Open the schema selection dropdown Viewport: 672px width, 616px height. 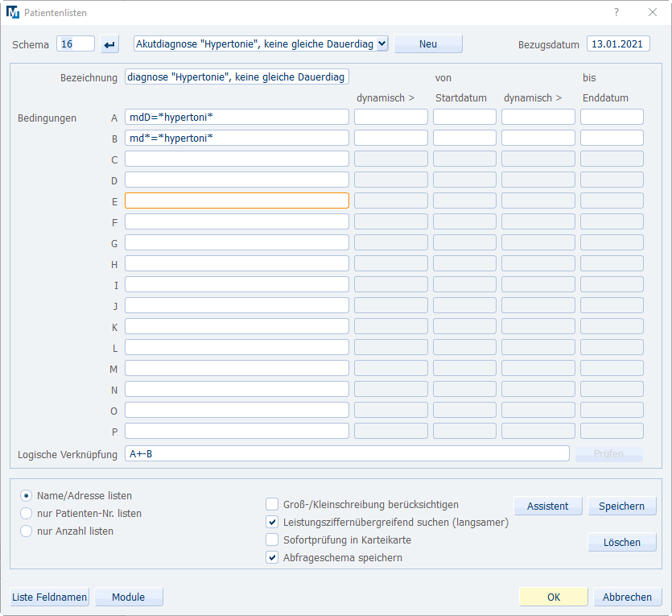coord(381,44)
